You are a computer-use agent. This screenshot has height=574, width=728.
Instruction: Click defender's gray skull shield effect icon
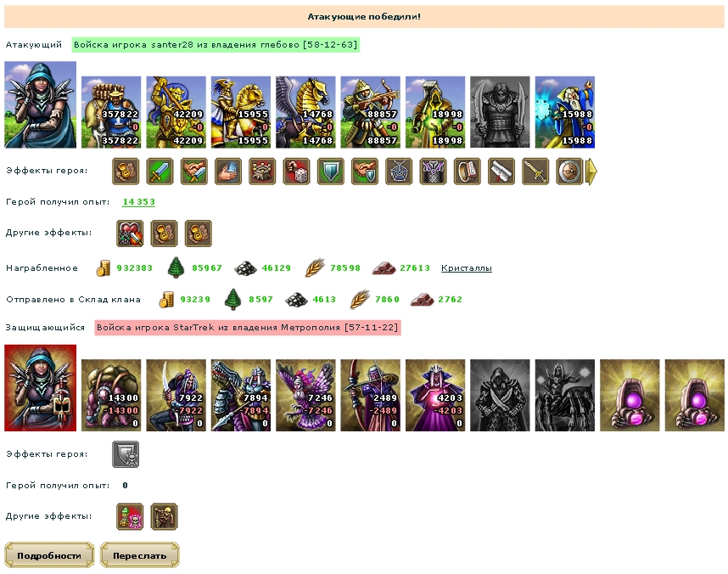pos(126,454)
